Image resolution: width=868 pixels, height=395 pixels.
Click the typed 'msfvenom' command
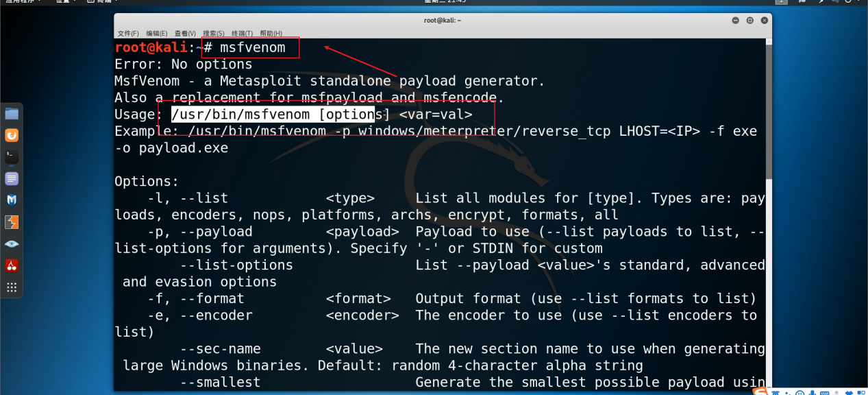(252, 48)
